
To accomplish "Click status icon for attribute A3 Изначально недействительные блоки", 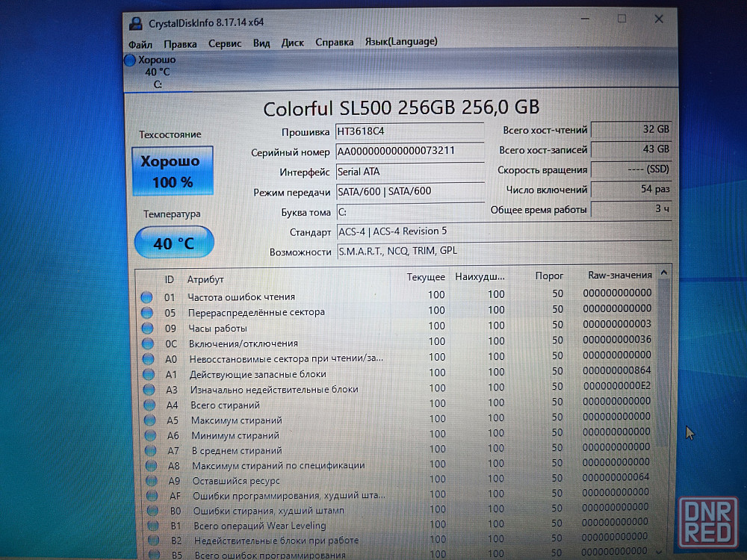I will point(149,390).
